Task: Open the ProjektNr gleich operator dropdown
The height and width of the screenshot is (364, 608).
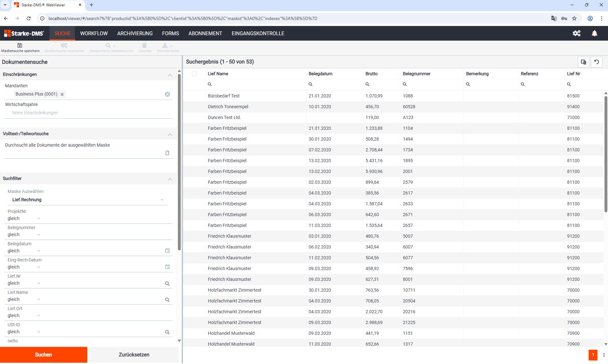Action: pos(24,219)
